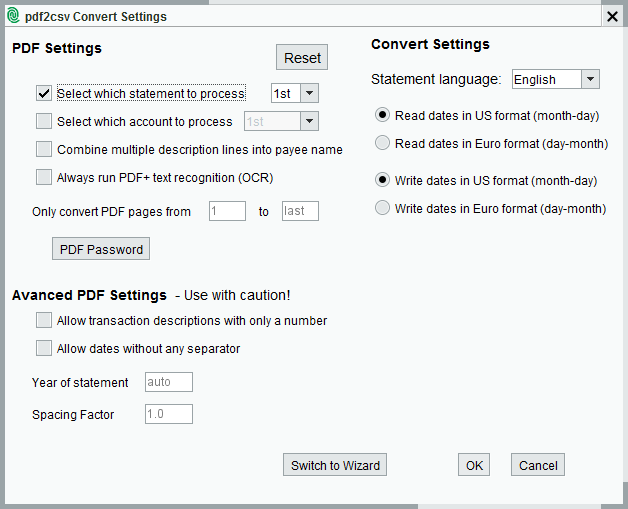The height and width of the screenshot is (509, 628).
Task: Click the pdf2csv app icon in title bar
Action: click(13, 16)
